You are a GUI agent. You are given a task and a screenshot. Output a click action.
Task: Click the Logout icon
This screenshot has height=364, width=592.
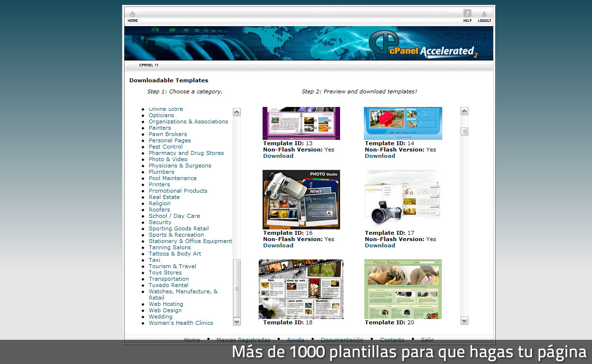click(484, 15)
